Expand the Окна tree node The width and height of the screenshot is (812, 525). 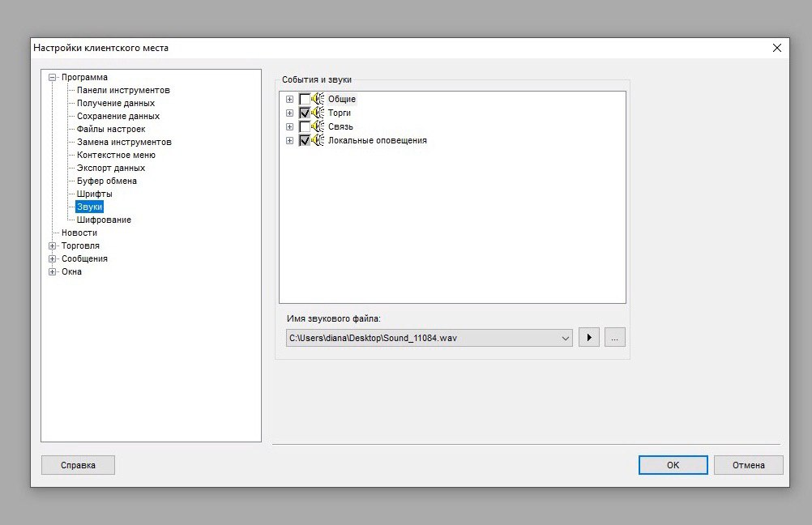[x=53, y=272]
